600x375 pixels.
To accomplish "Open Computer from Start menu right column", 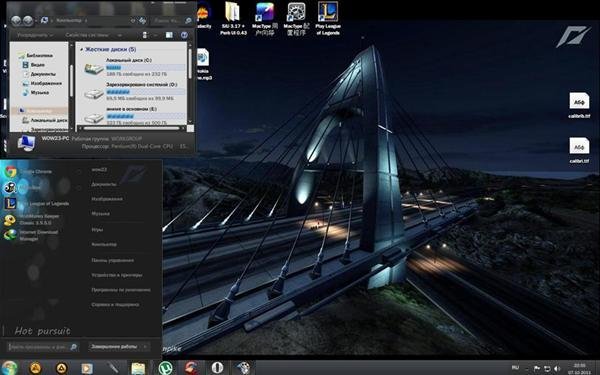I will point(104,244).
